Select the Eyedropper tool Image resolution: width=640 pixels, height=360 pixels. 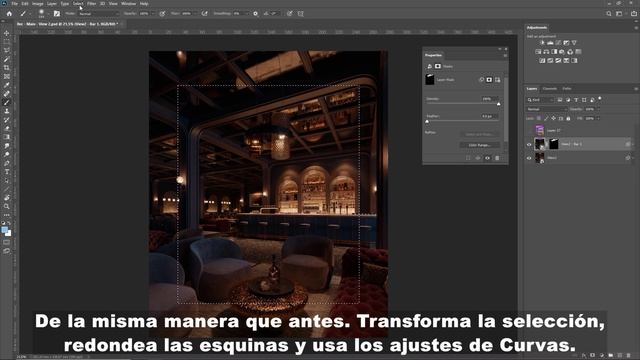(7, 85)
